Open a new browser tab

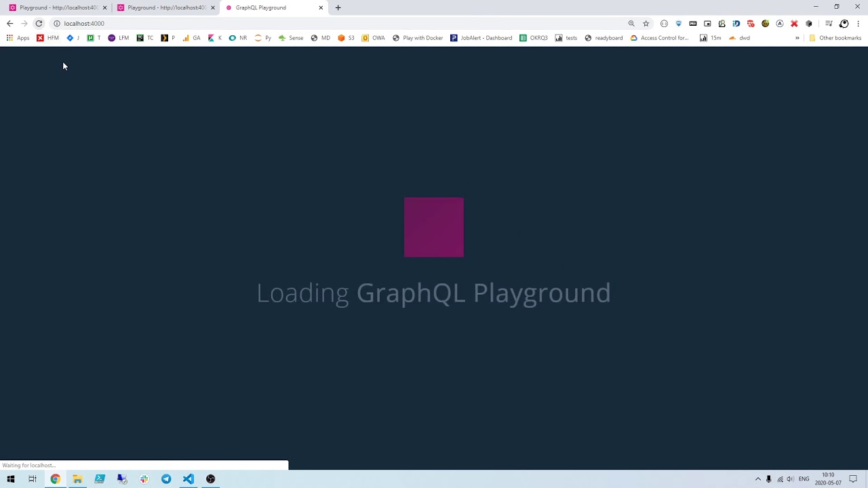[338, 7]
